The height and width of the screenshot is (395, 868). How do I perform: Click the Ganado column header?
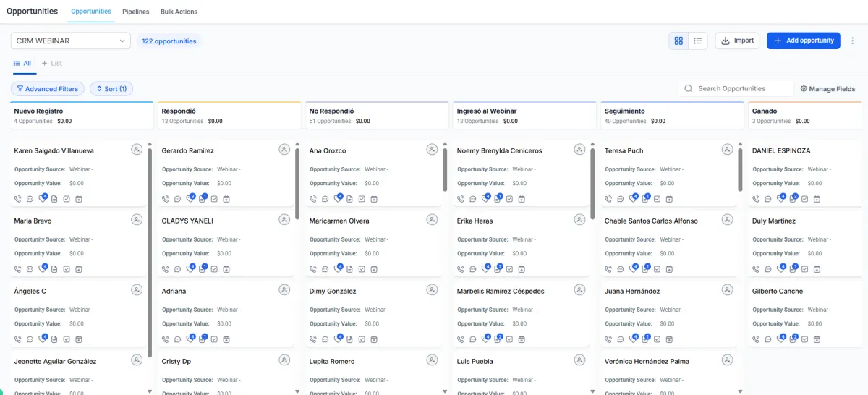(x=807, y=116)
